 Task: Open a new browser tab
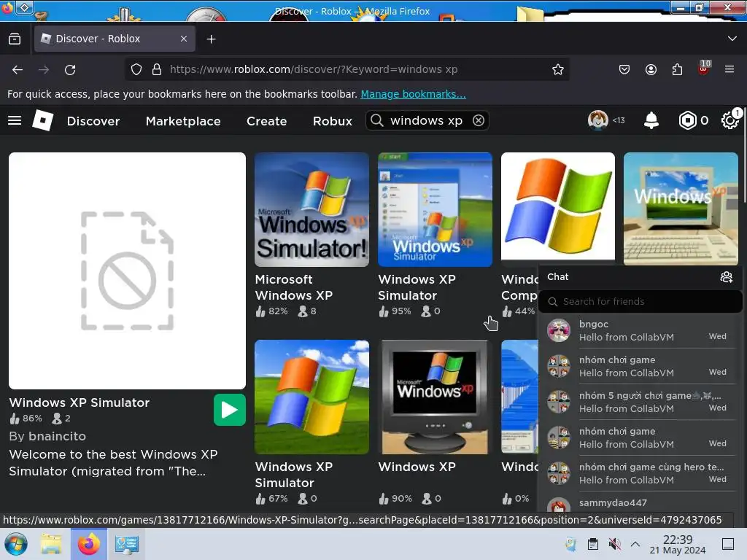coord(211,39)
